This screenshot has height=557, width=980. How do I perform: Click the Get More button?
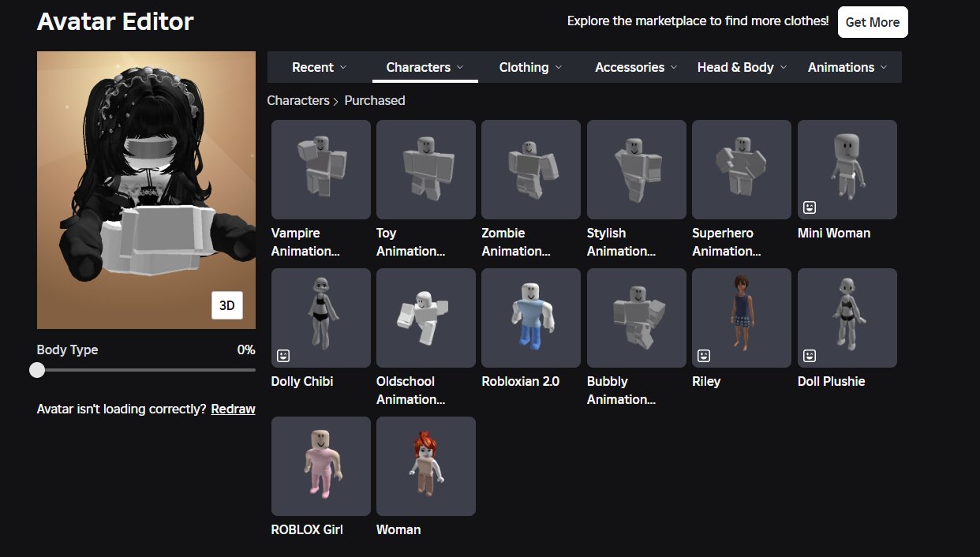click(872, 22)
